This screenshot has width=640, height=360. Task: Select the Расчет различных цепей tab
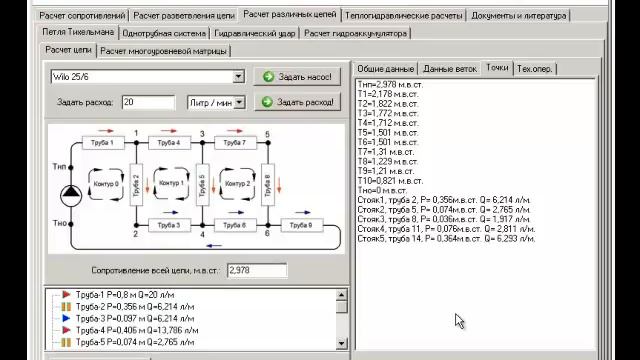pyautogui.click(x=289, y=15)
